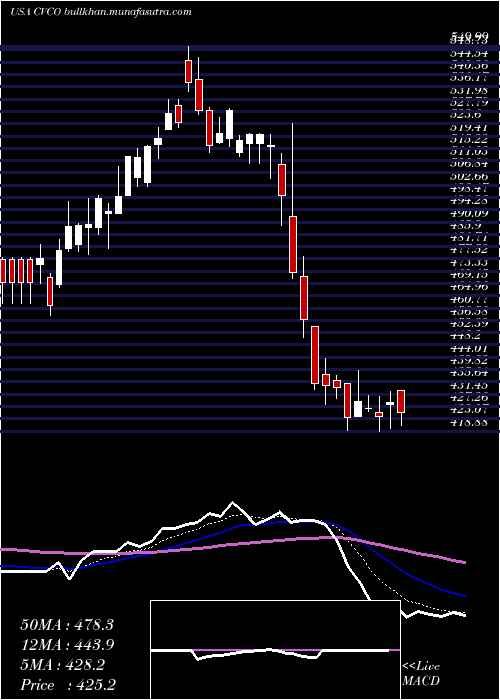The width and height of the screenshot is (500, 700).
Task: Click the 519.41 price axis label
Action: [x=469, y=126]
